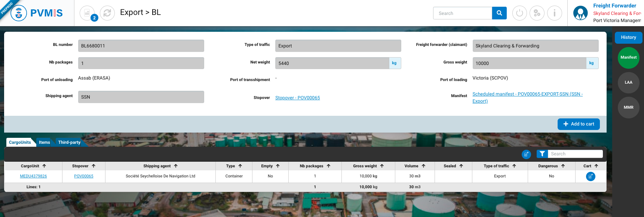
Task: Click the PVMIS home logo
Action: [x=37, y=13]
